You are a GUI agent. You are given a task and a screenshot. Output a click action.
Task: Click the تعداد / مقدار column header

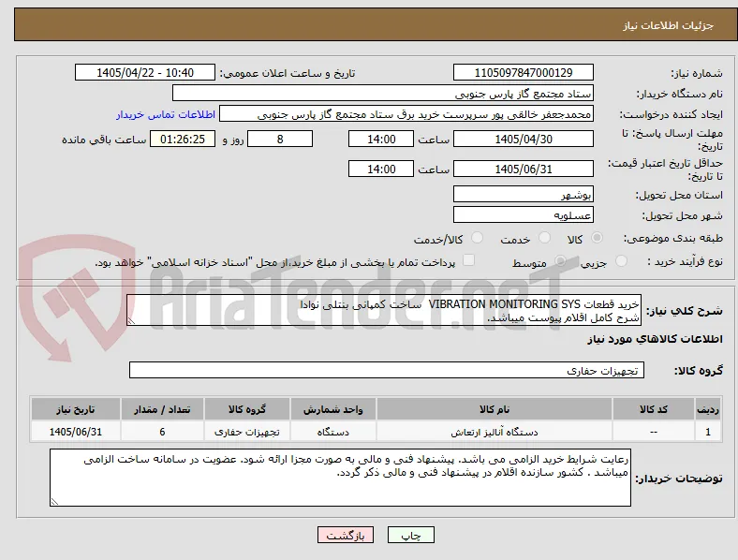(162, 409)
